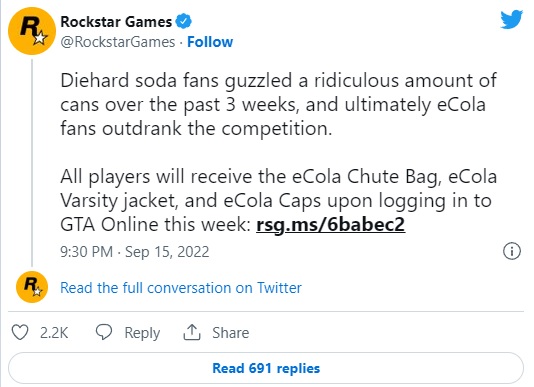Click the Read 691 replies button
Screen dimensions: 534x387
pos(266,368)
